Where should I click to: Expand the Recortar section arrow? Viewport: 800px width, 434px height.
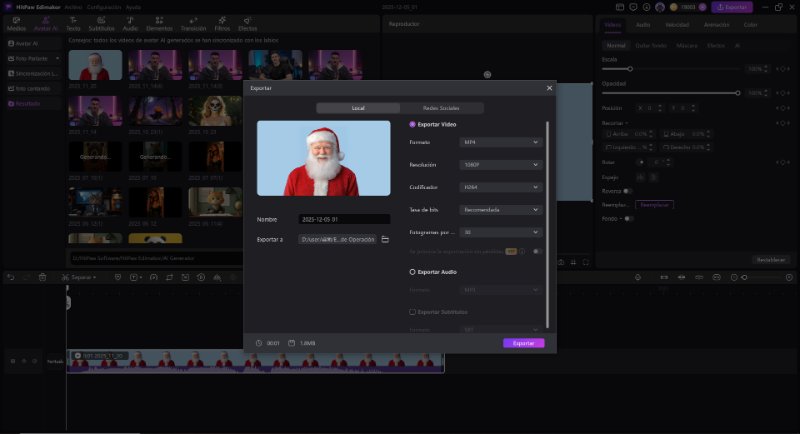pyautogui.click(x=627, y=123)
